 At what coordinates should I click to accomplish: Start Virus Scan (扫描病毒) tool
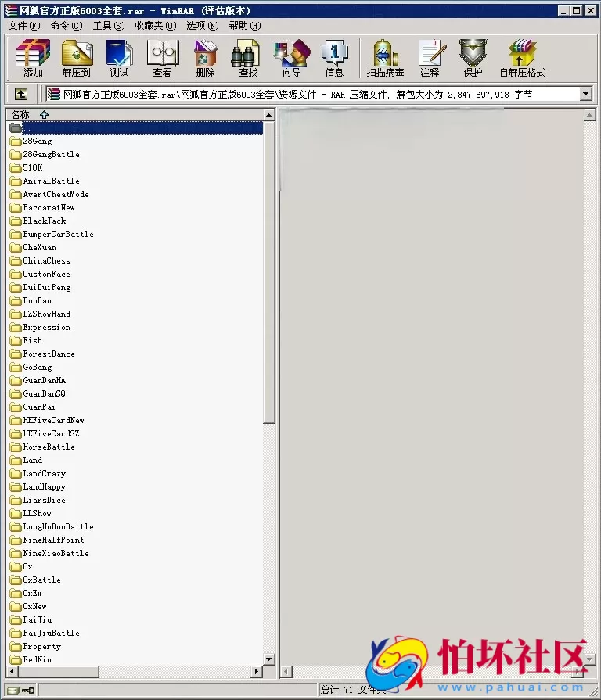coord(385,58)
